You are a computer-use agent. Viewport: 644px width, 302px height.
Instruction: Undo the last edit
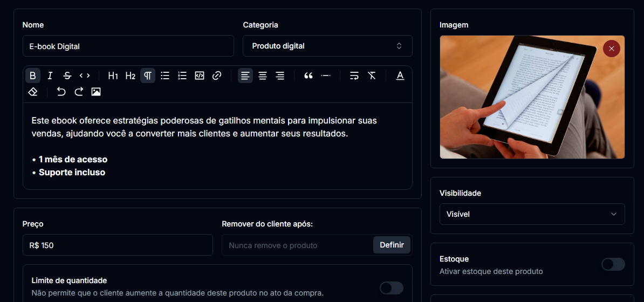click(x=61, y=92)
